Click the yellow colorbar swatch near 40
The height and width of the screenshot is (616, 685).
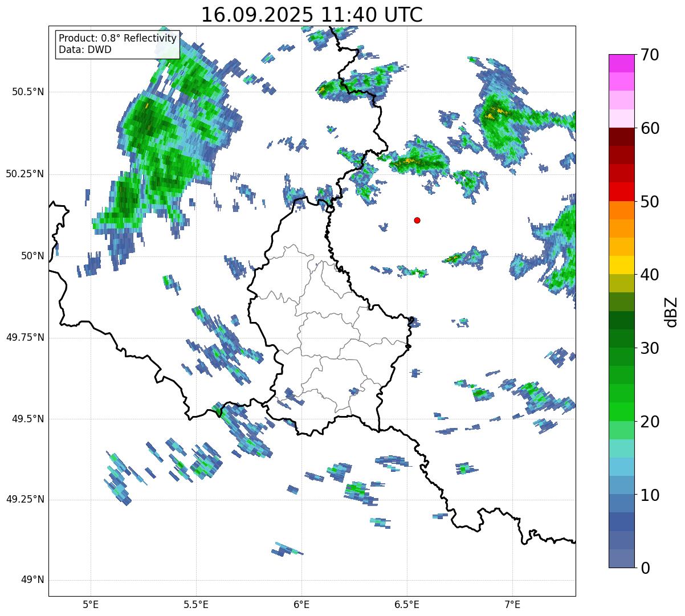[621, 266]
